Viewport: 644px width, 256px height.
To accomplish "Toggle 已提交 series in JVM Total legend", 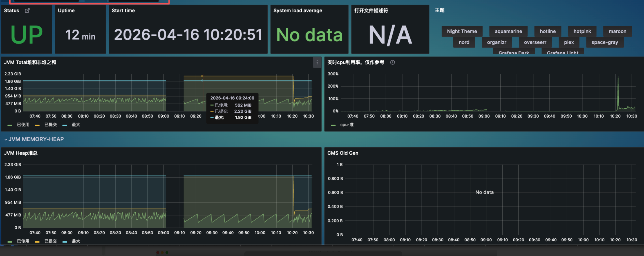I will click(x=50, y=125).
